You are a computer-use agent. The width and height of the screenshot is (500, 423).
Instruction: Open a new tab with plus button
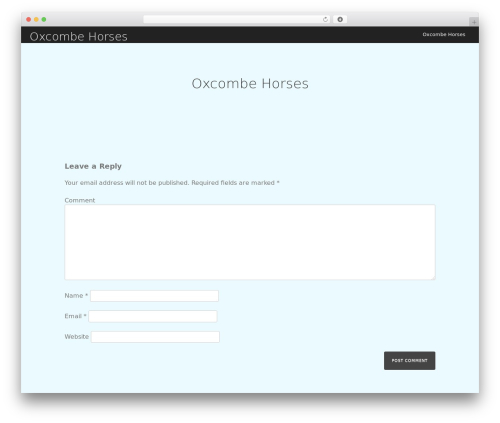[x=474, y=22]
